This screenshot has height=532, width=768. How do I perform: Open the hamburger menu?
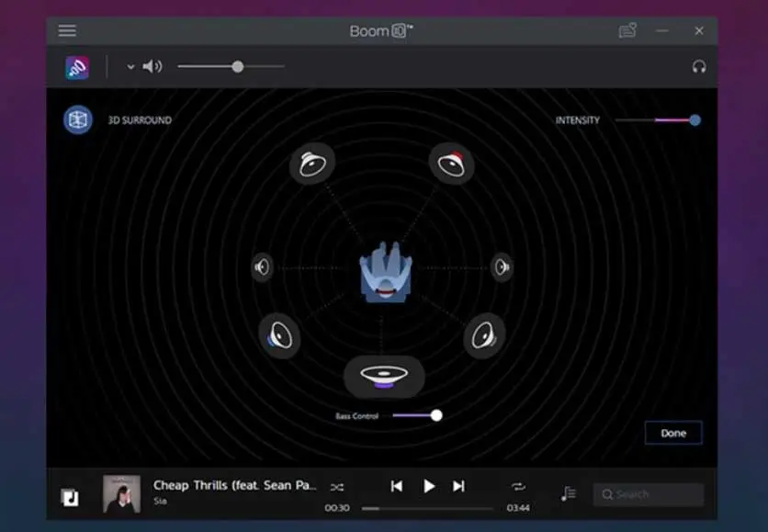pyautogui.click(x=67, y=30)
